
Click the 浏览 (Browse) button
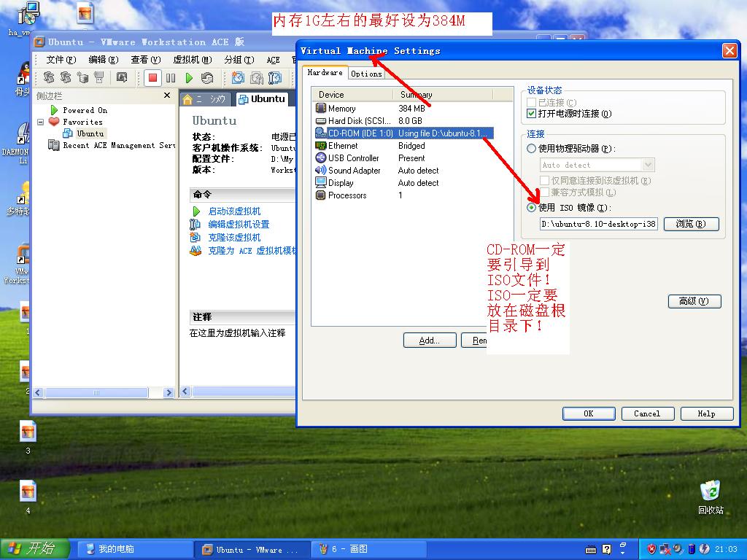(691, 224)
